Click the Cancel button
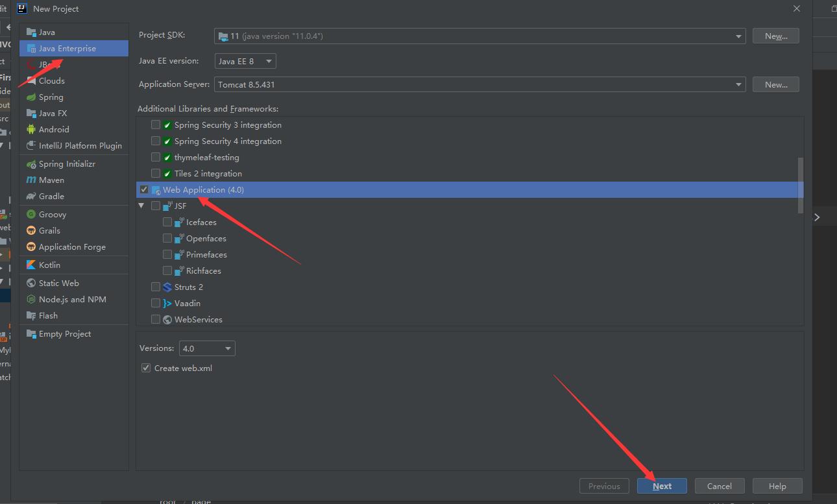 point(720,486)
